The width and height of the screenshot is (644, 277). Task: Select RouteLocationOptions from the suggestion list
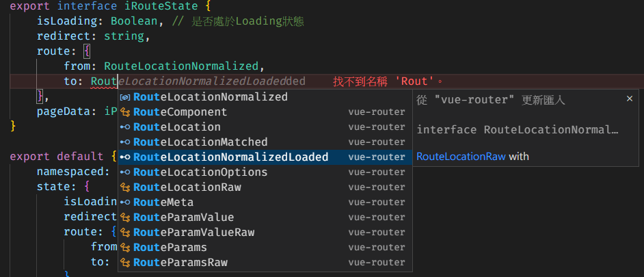pos(265,172)
